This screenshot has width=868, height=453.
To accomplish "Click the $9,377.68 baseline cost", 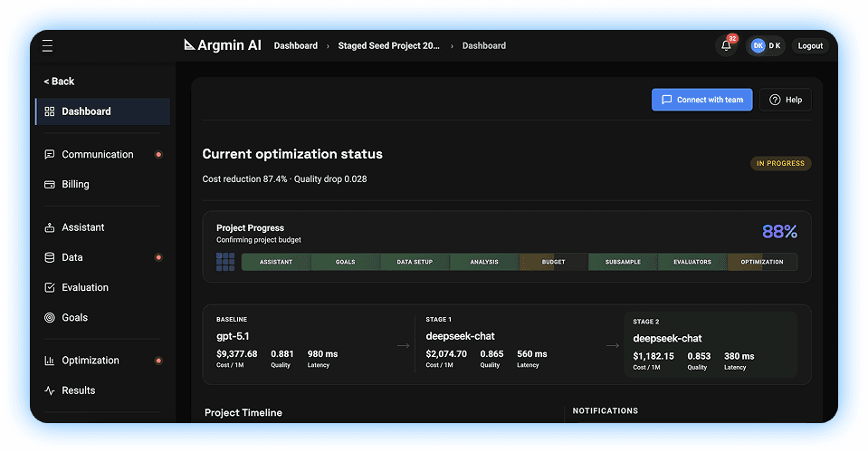I will [x=237, y=354].
